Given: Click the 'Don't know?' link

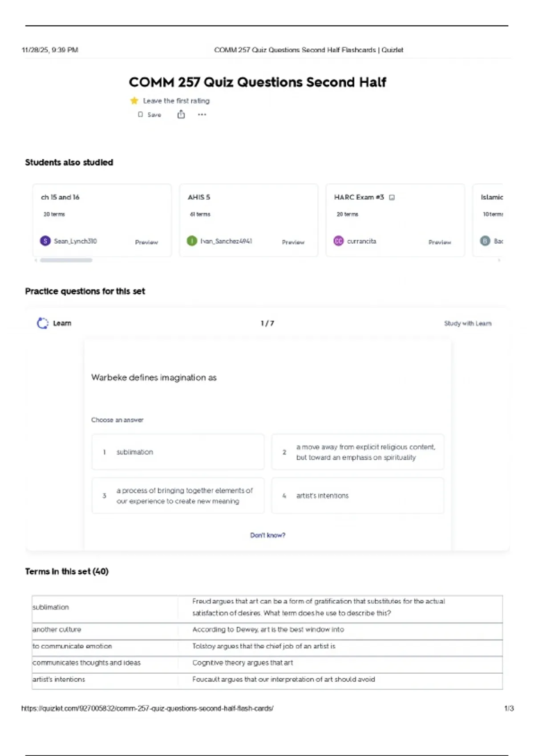Looking at the screenshot, I should (267, 535).
